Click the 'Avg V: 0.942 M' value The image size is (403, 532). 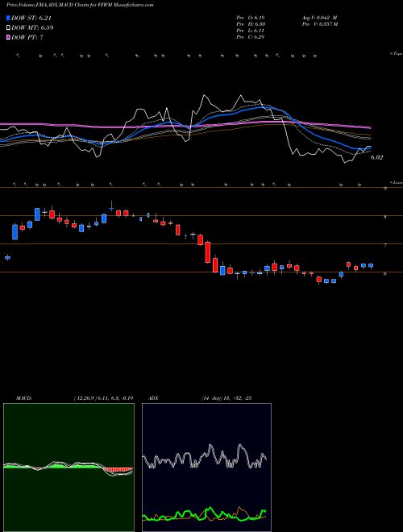pyautogui.click(x=318, y=18)
